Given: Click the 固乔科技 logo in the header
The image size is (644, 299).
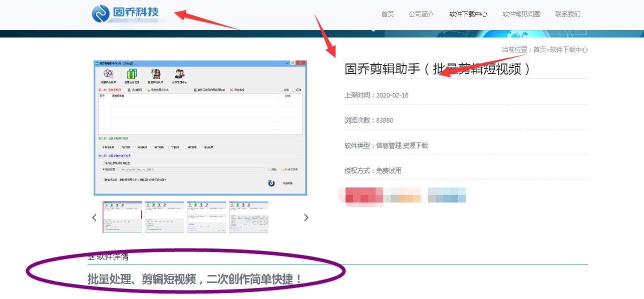Looking at the screenshot, I should point(126,13).
